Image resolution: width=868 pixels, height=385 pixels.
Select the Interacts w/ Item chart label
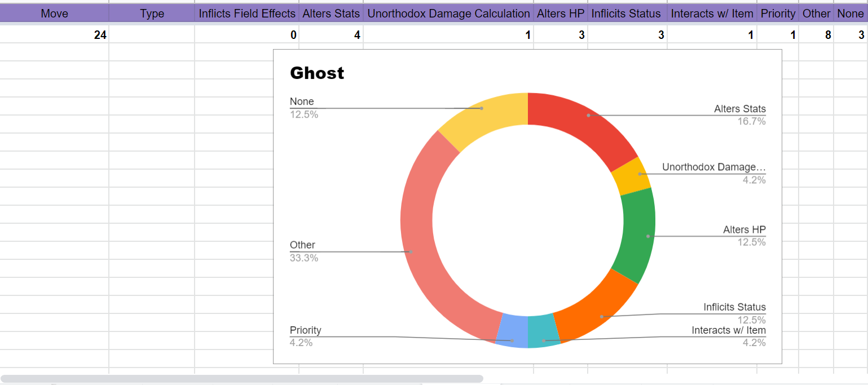coord(729,330)
